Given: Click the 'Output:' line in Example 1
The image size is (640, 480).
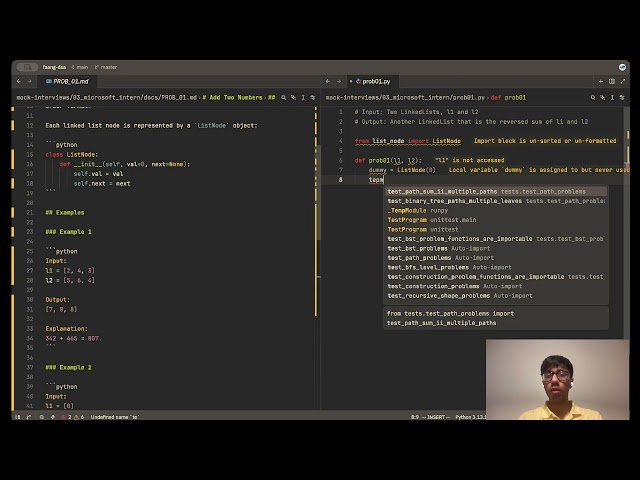Looking at the screenshot, I should point(58,300).
